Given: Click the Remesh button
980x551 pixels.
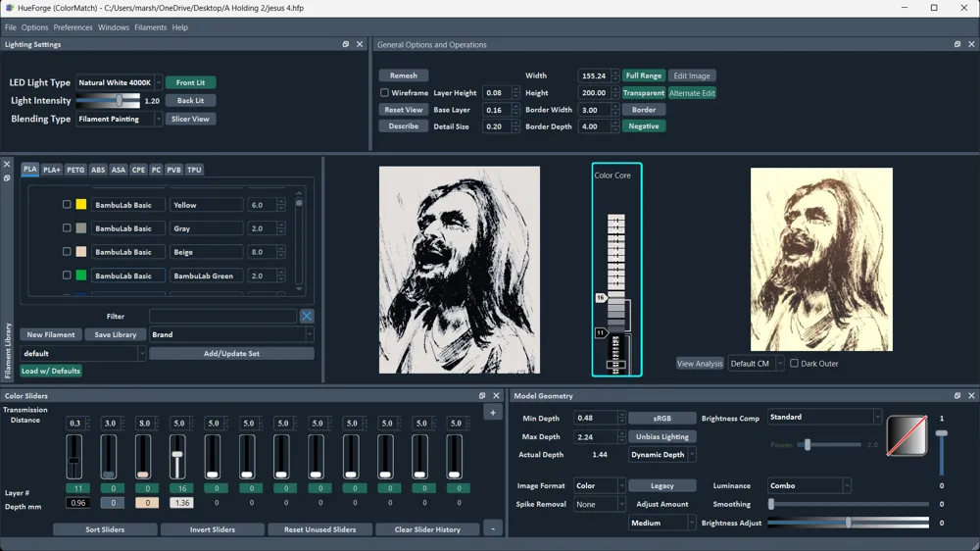Looking at the screenshot, I should [403, 75].
